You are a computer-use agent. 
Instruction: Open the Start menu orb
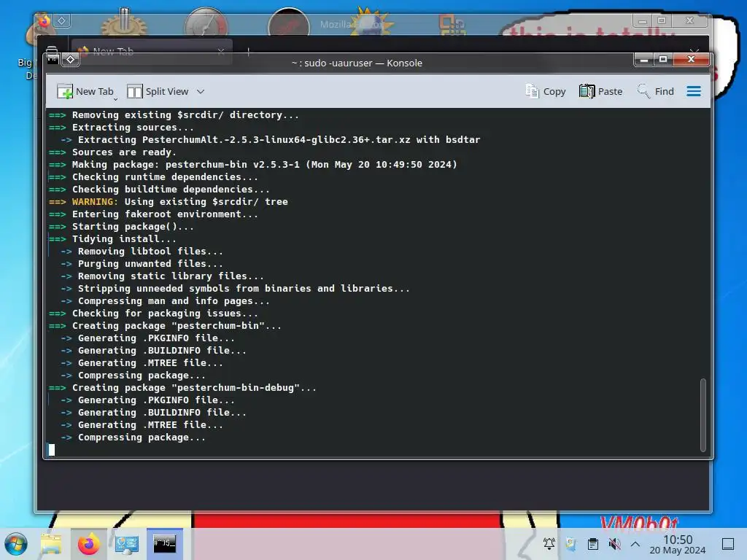point(16,544)
